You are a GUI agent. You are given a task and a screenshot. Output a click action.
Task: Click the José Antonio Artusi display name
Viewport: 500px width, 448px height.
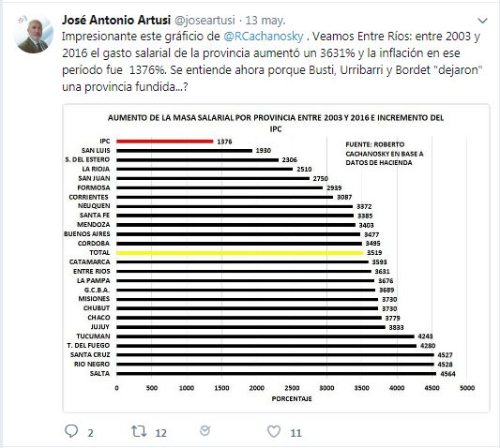tap(116, 20)
